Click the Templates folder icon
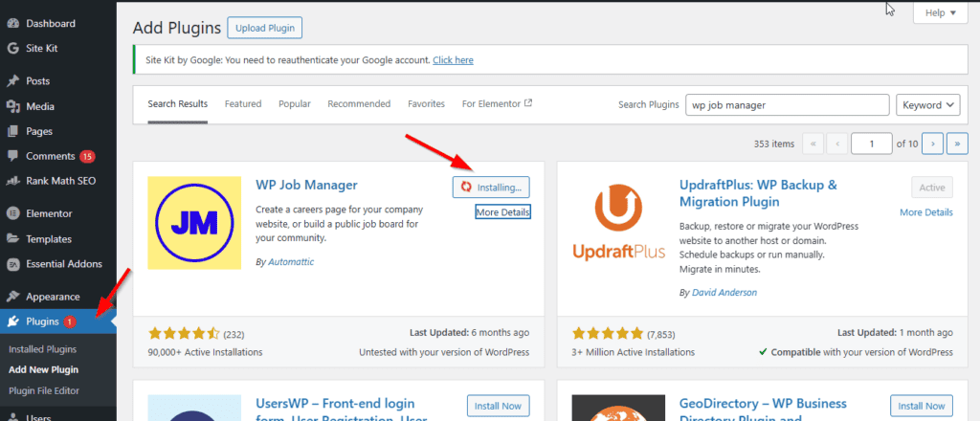Screen dimensions: 980x421 click(12, 238)
